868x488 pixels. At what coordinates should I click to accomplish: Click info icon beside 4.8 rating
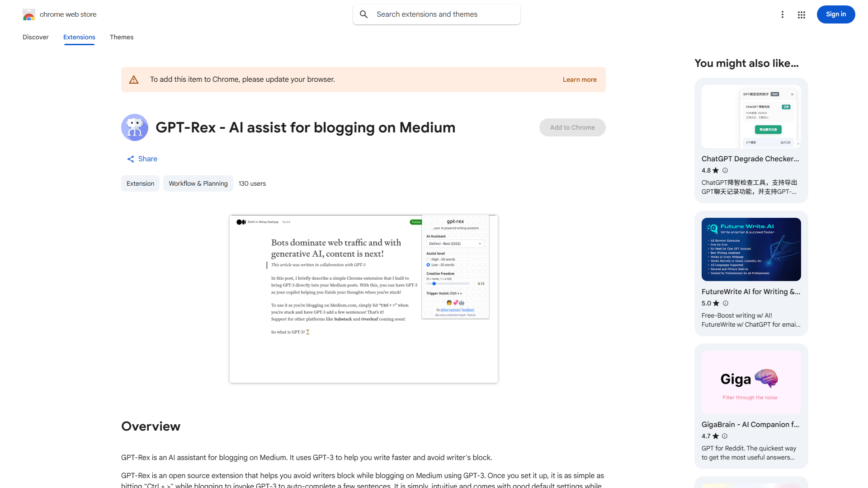pyautogui.click(x=725, y=170)
